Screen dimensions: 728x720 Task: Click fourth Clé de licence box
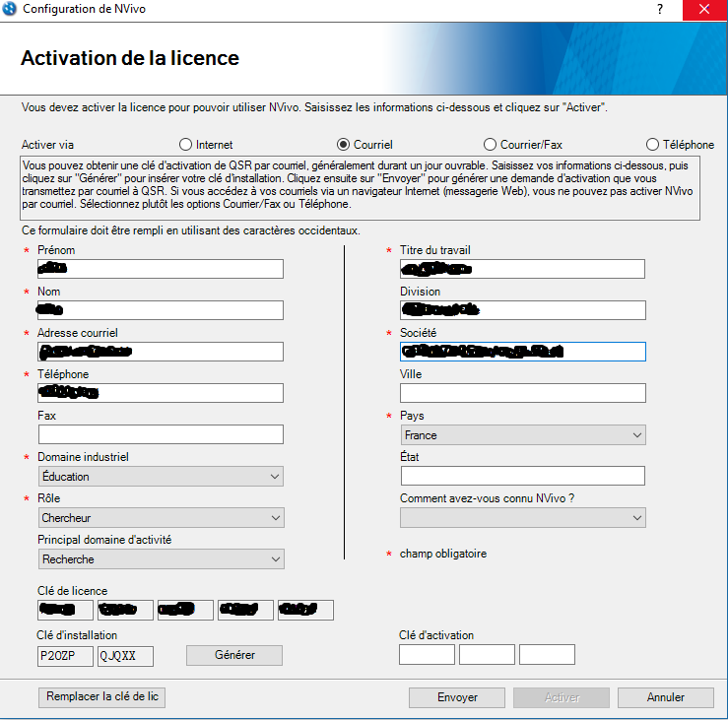[x=245, y=610]
